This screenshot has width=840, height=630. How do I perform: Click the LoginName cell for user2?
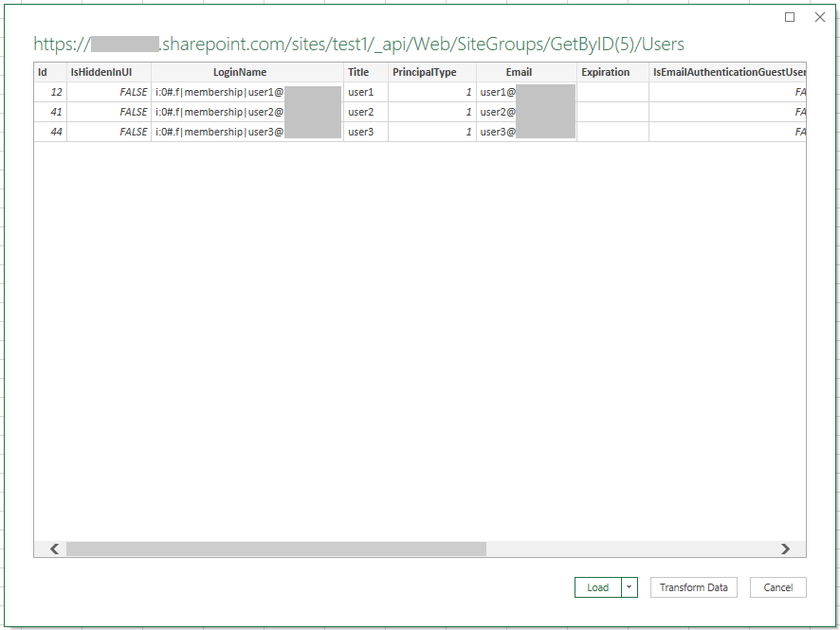tap(247, 112)
